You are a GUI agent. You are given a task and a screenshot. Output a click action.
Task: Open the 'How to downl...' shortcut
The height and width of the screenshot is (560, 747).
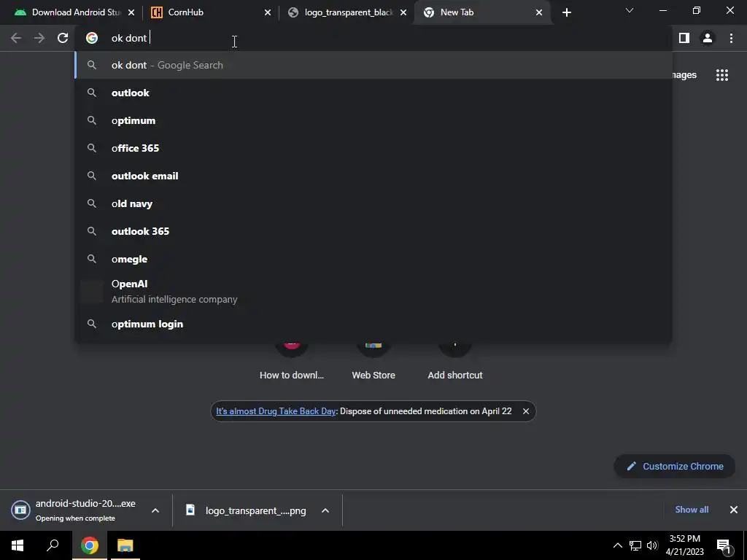click(x=292, y=362)
